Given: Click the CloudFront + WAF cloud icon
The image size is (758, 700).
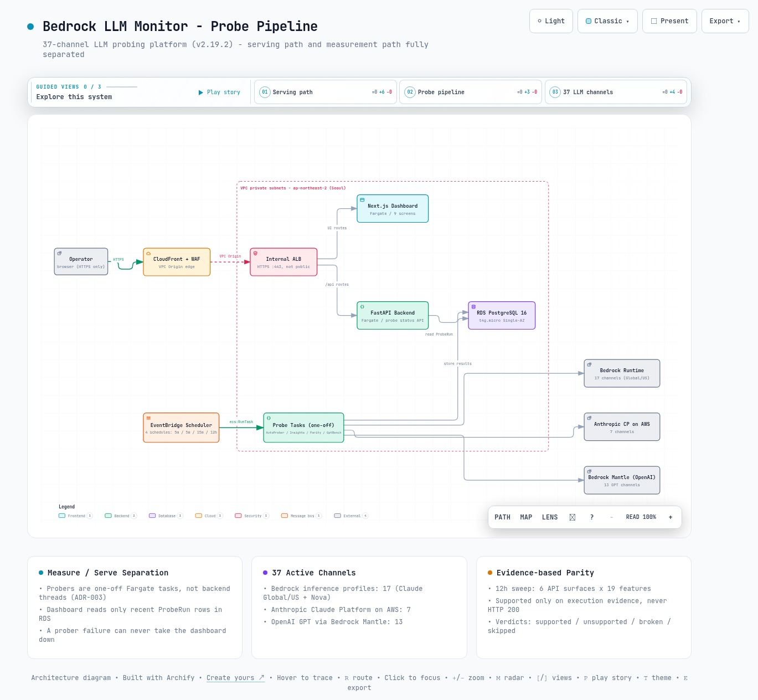Looking at the screenshot, I should coord(148,253).
